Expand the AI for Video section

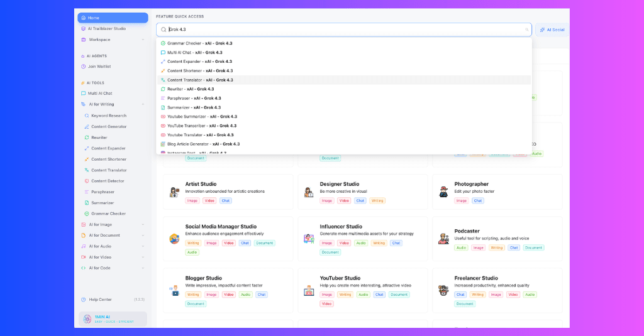pos(143,257)
